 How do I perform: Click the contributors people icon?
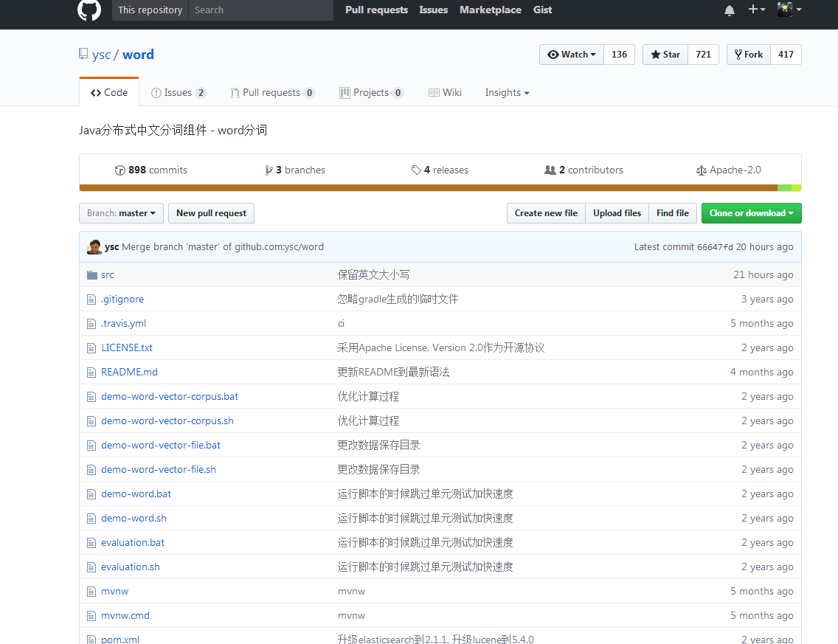[550, 170]
